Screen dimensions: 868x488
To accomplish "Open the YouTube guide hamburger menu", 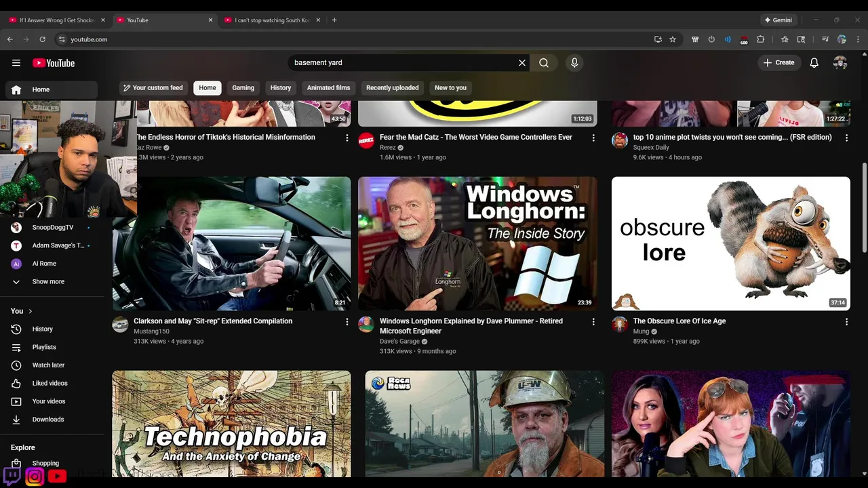I will click(x=16, y=63).
